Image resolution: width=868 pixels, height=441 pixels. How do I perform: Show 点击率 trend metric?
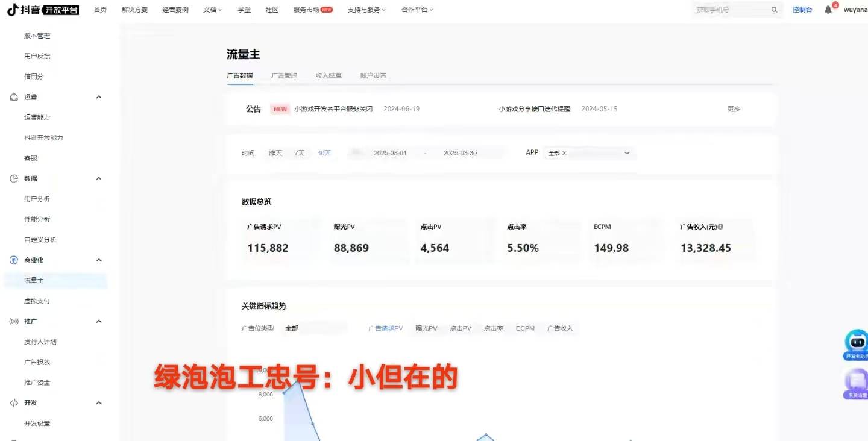point(494,328)
